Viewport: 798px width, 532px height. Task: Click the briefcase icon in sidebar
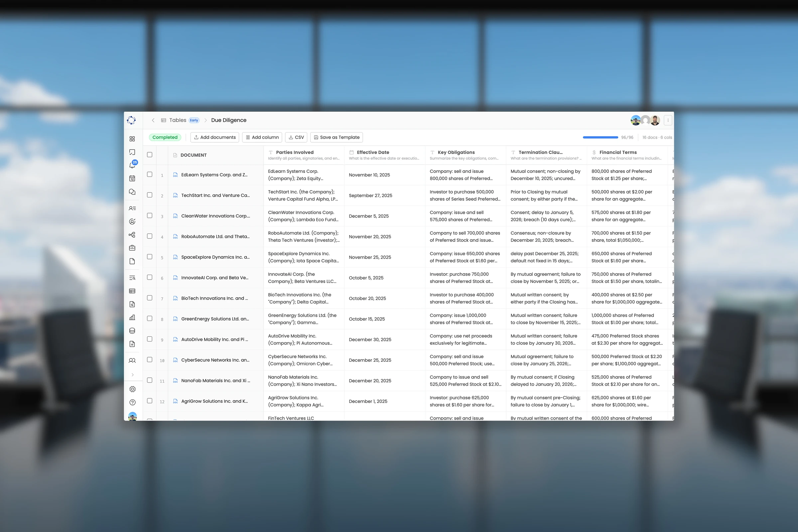(x=132, y=248)
